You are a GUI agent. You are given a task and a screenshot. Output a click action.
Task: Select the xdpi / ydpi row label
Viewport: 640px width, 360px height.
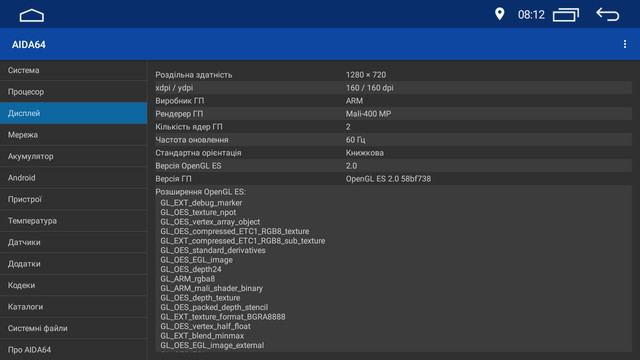174,88
